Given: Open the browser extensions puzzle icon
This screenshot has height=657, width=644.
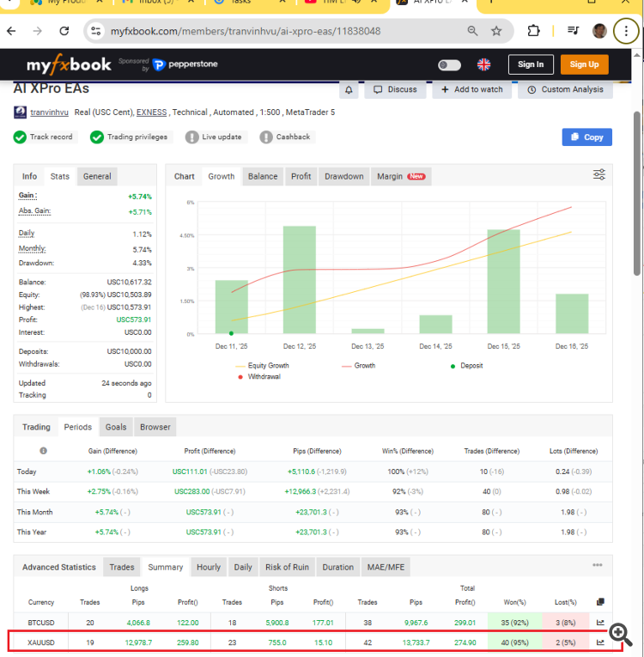Looking at the screenshot, I should (533, 31).
